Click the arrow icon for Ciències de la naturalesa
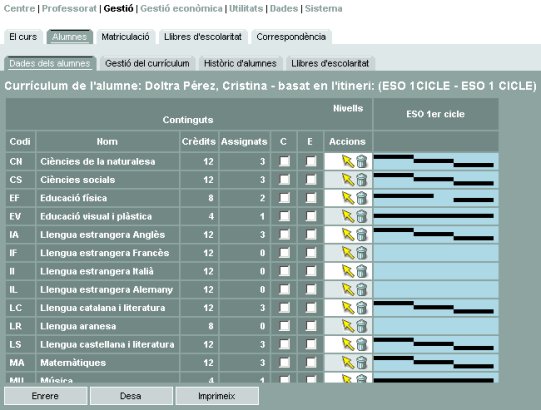 tap(348, 161)
